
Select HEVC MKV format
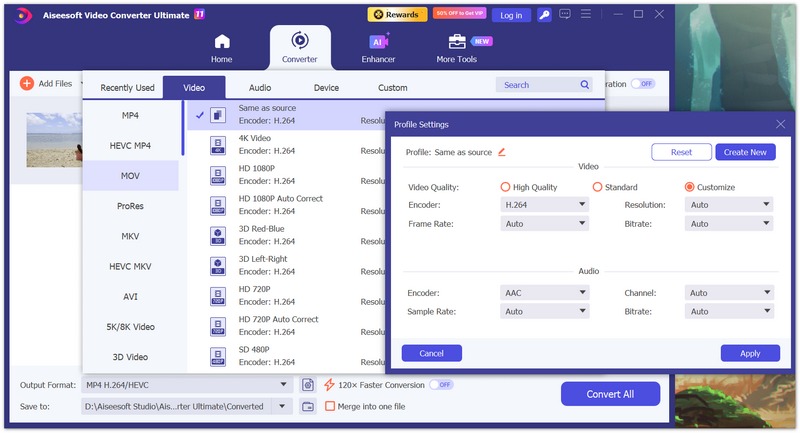[130, 266]
